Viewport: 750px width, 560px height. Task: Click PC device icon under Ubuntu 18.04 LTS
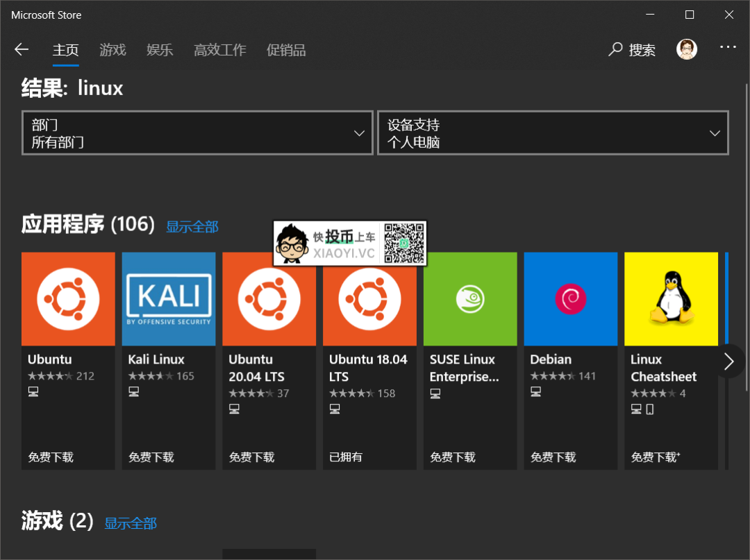click(334, 409)
